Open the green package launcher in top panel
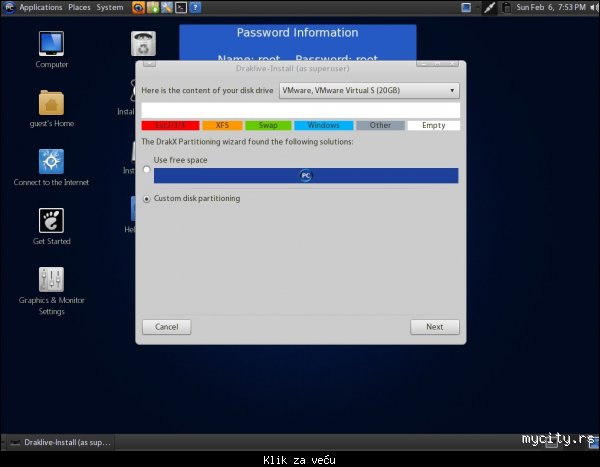This screenshot has width=600, height=467. tap(153, 7)
